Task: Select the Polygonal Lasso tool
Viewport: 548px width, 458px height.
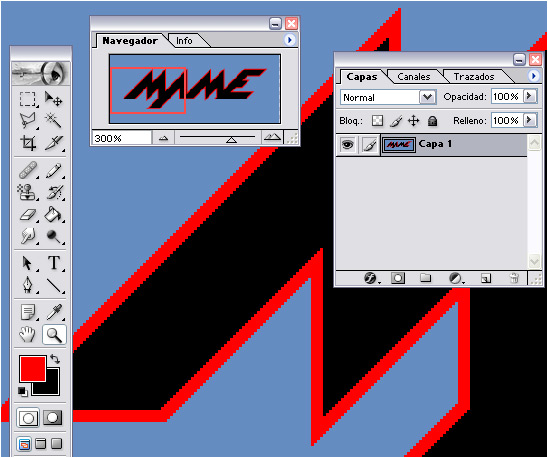Action: point(28,121)
